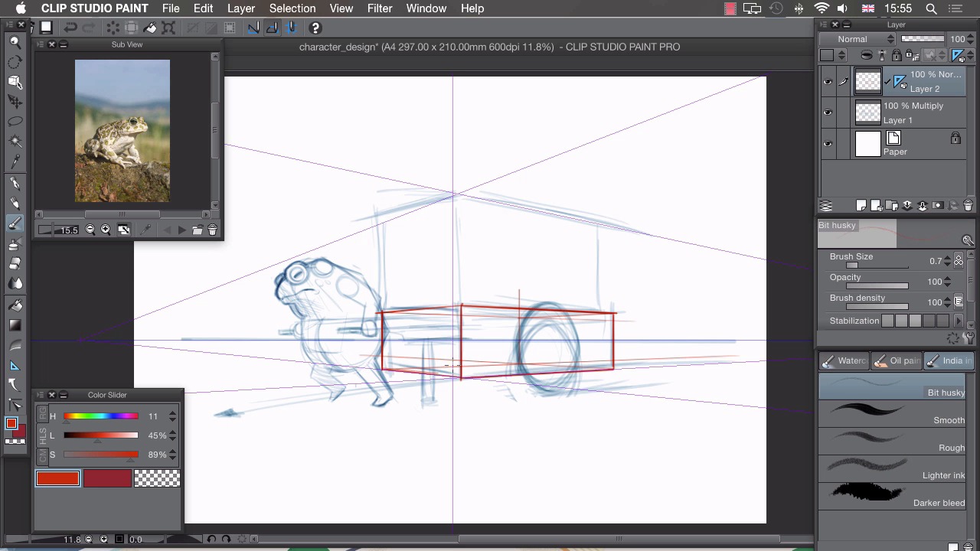
Task: Click the hue rainbow slider
Action: point(100,416)
